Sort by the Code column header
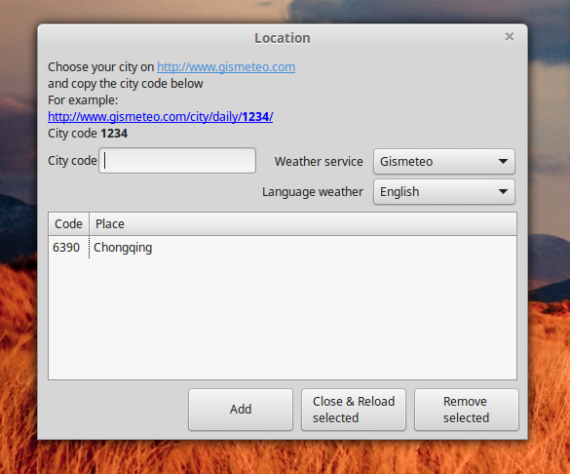570x474 pixels. 69,224
